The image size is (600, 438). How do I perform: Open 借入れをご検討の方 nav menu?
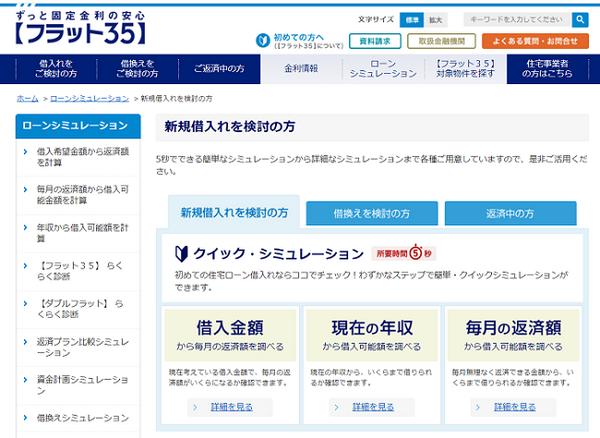click(x=56, y=69)
